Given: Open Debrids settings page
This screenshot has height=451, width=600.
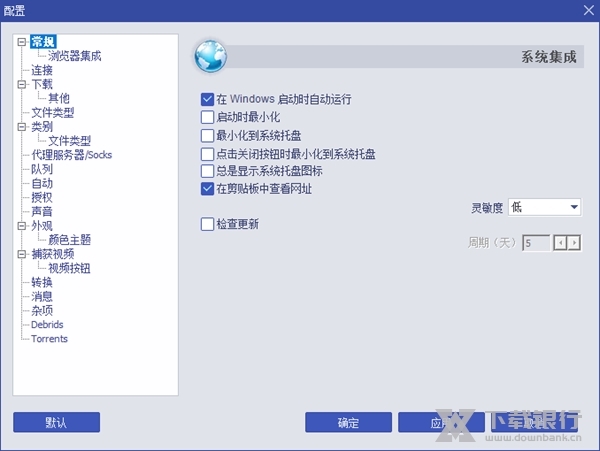Looking at the screenshot, I should tap(47, 325).
